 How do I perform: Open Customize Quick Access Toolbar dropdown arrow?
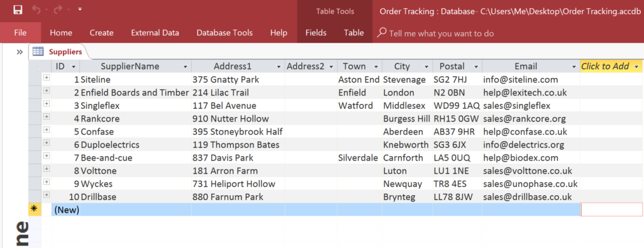tap(80, 9)
